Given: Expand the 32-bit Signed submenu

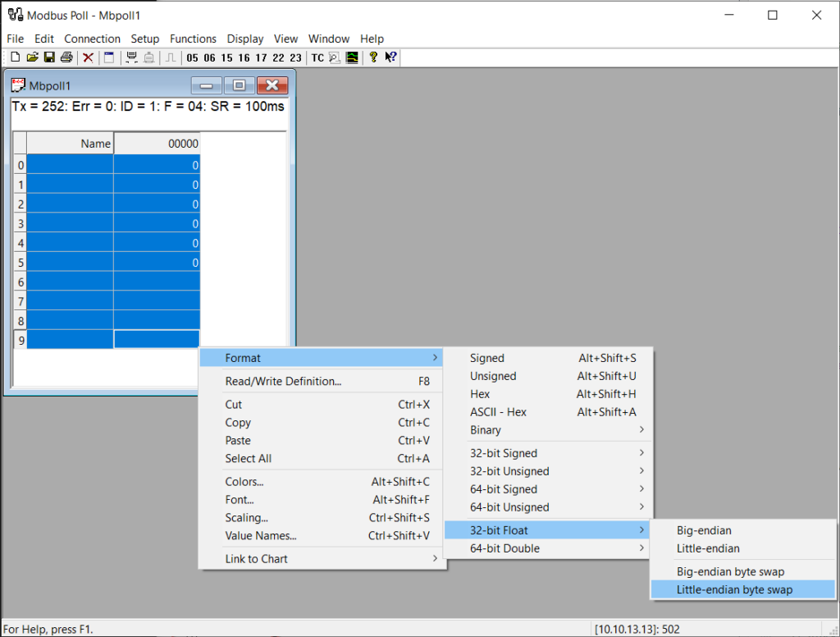Looking at the screenshot, I should [x=546, y=453].
